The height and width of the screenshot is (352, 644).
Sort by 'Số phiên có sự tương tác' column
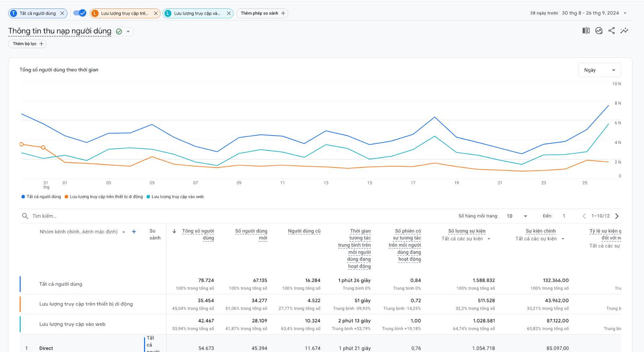405,245
